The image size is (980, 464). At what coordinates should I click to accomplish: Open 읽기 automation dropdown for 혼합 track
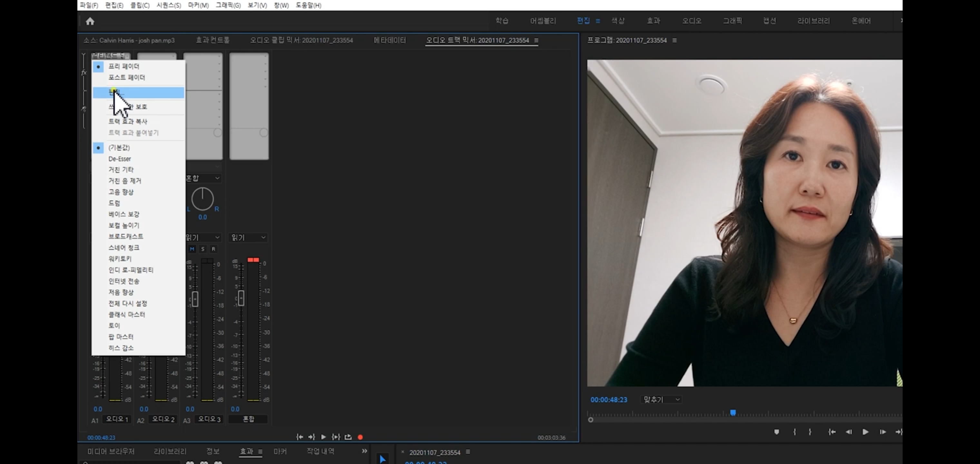click(x=248, y=237)
